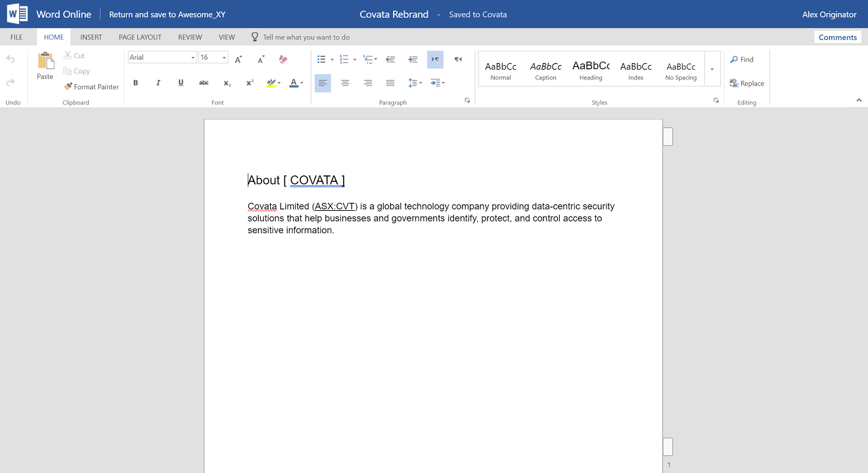Screen dimensions: 868x473
Task: Expand the styles gallery arrow
Action: [x=712, y=69]
